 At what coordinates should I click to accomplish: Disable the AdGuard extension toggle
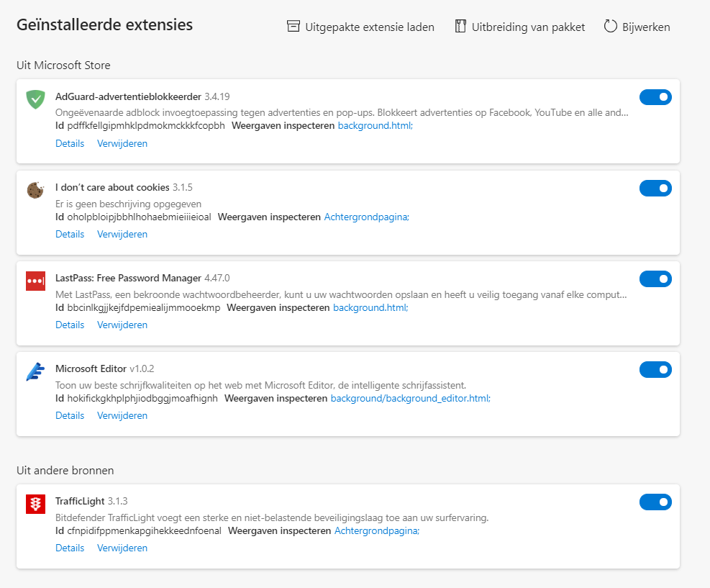pyautogui.click(x=655, y=97)
